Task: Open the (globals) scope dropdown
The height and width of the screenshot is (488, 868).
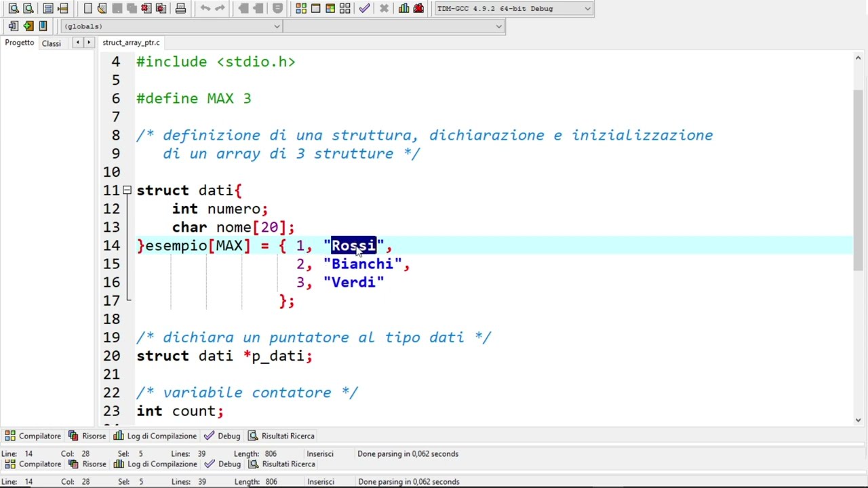Action: pyautogui.click(x=171, y=26)
